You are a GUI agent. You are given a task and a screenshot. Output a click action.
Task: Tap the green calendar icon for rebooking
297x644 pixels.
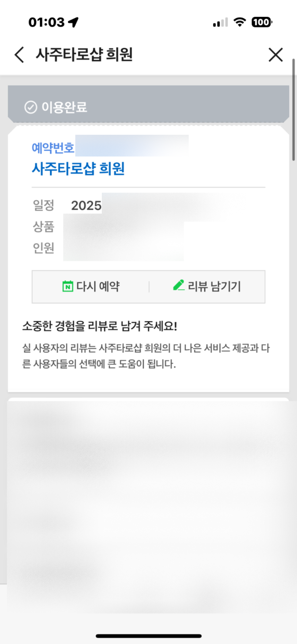tap(68, 286)
